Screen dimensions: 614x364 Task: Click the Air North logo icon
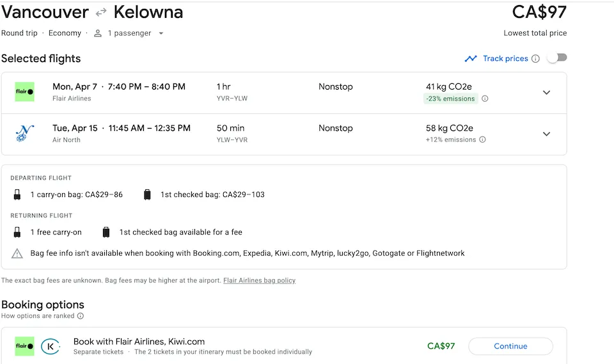point(24,134)
